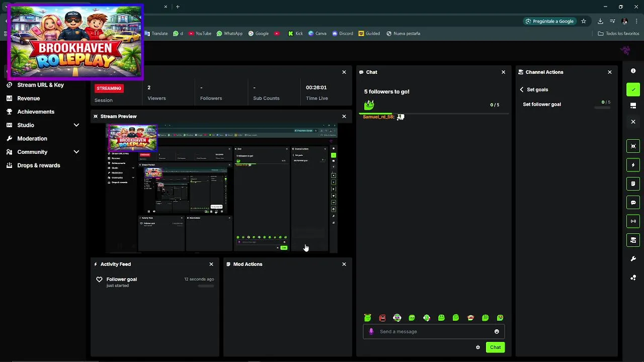Toggle the mod actions note icon in toolbar
Viewport: 644px width, 362px height.
click(x=633, y=184)
